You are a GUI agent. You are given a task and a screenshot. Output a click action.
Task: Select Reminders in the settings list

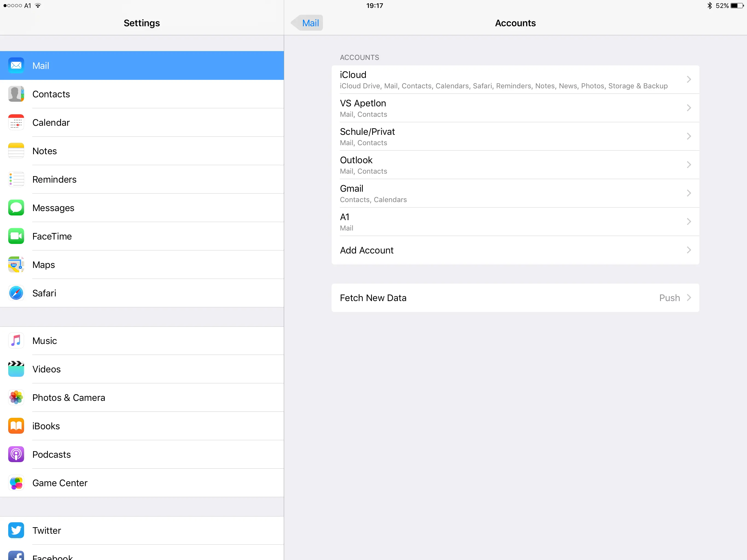(x=55, y=179)
